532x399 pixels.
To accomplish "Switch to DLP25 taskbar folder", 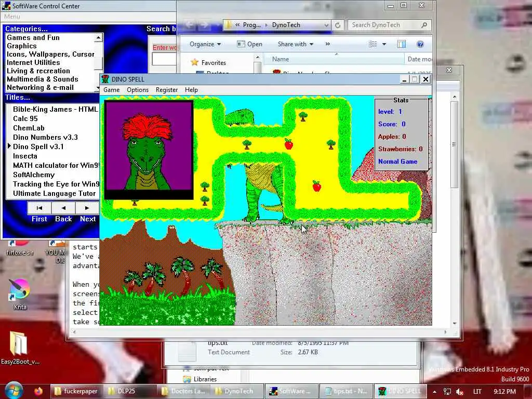I will click(x=130, y=391).
